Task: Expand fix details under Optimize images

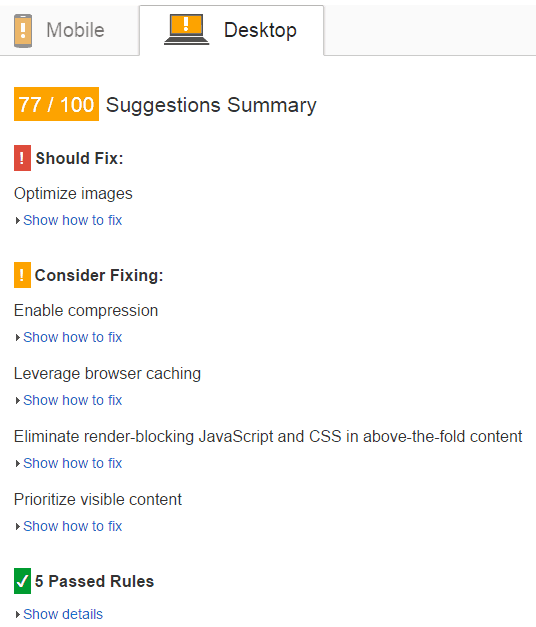Action: [x=72, y=220]
